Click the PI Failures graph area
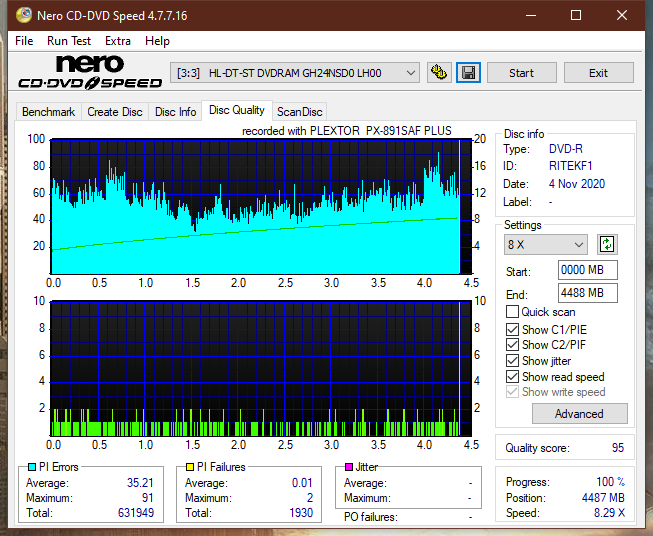Screen dimensions: 653x536 pos(261,368)
